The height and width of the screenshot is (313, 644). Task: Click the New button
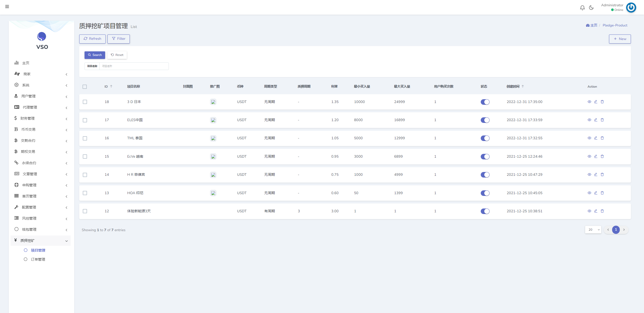pyautogui.click(x=620, y=39)
